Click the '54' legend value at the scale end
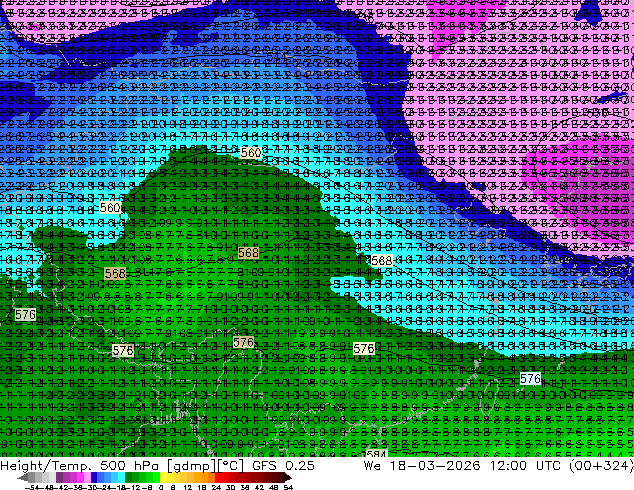Viewport: 634px width, 490px height. coord(288,487)
